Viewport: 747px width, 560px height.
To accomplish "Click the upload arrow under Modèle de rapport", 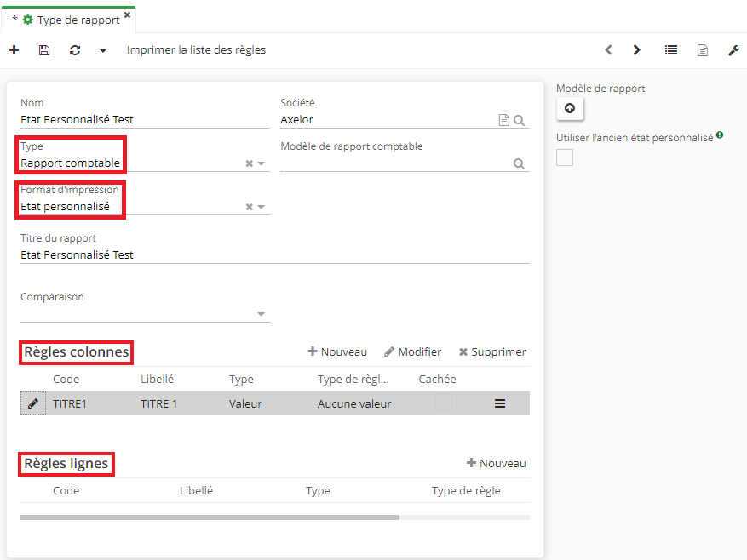I will (570, 109).
